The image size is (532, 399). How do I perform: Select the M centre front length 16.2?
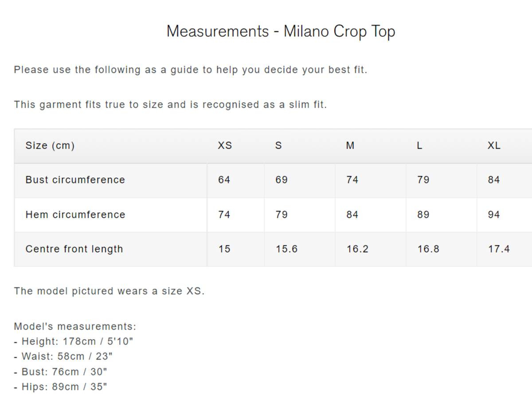pyautogui.click(x=357, y=249)
